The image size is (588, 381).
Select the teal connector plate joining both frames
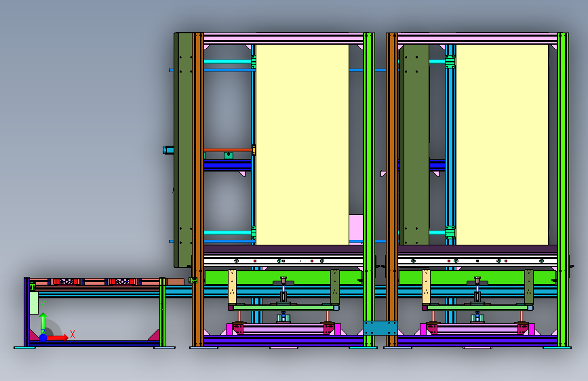pyautogui.click(x=380, y=328)
